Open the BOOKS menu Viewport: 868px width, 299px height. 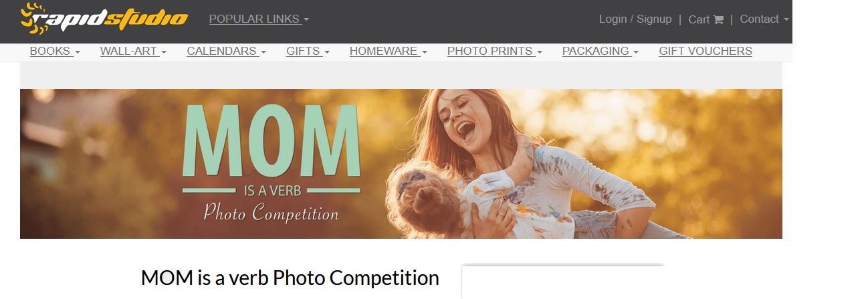coord(55,52)
